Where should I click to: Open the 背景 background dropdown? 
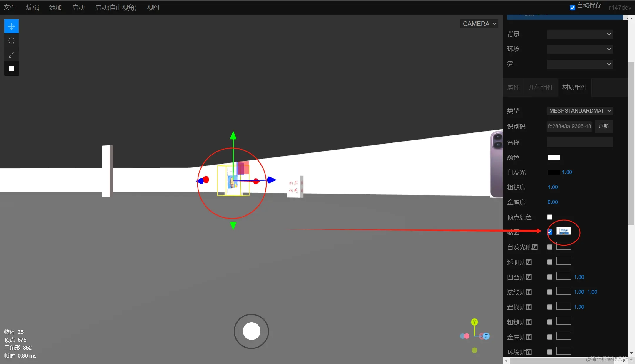[x=579, y=34]
